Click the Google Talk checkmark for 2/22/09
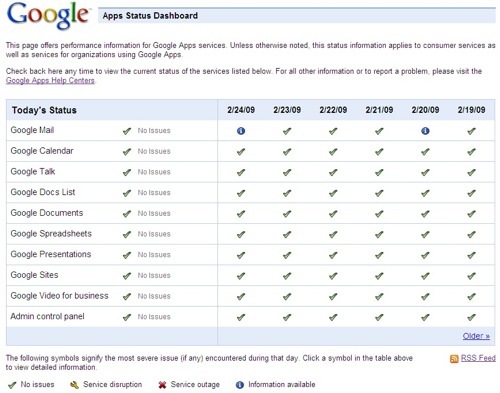Image resolution: width=500 pixels, height=393 pixels. [333, 172]
